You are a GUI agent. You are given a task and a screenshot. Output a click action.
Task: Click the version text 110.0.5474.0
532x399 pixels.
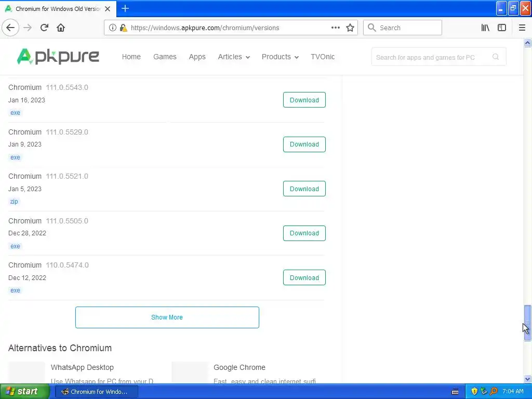click(x=67, y=265)
